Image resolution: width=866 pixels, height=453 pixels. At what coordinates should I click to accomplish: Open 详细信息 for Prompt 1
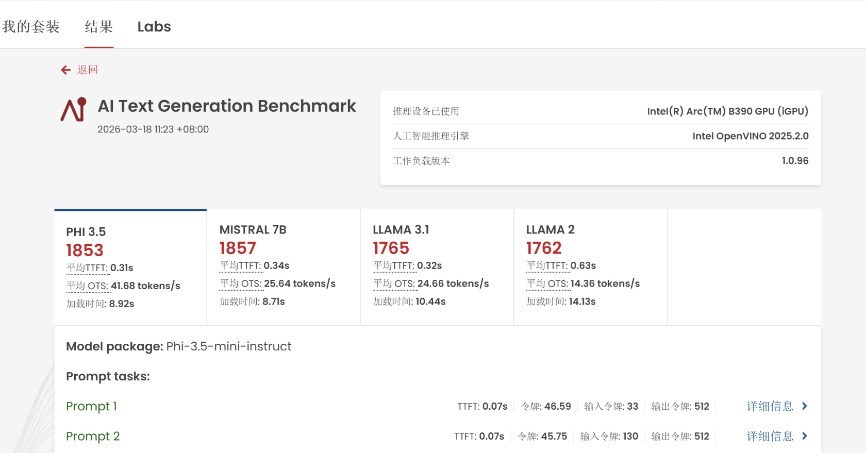point(770,407)
